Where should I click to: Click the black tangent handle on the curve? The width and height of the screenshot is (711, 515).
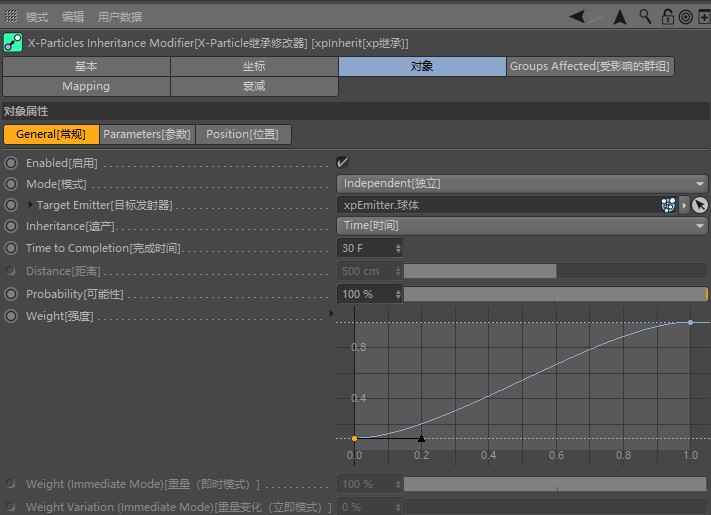[421, 438]
